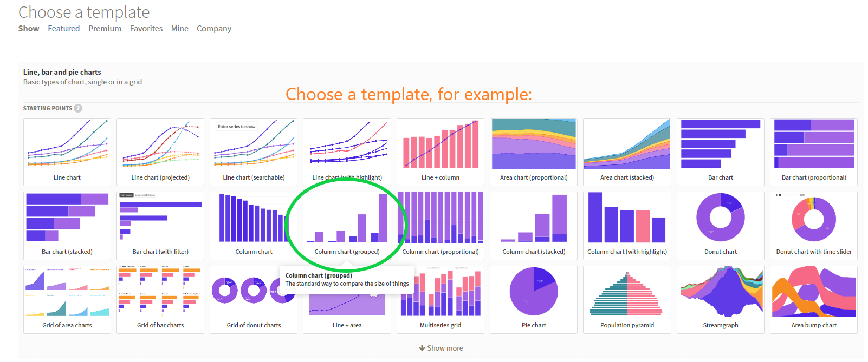Open the Column chart (with highlight) template
868x362 pixels.
(x=627, y=219)
